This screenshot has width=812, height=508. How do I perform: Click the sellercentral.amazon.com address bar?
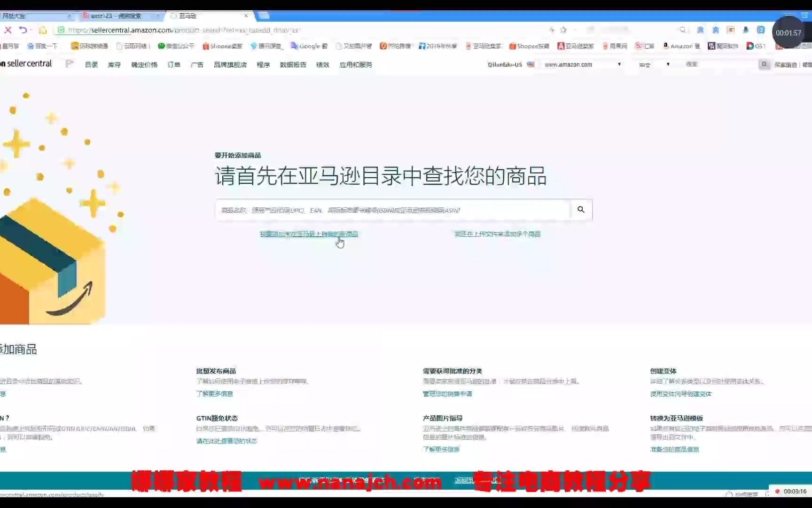click(301, 30)
